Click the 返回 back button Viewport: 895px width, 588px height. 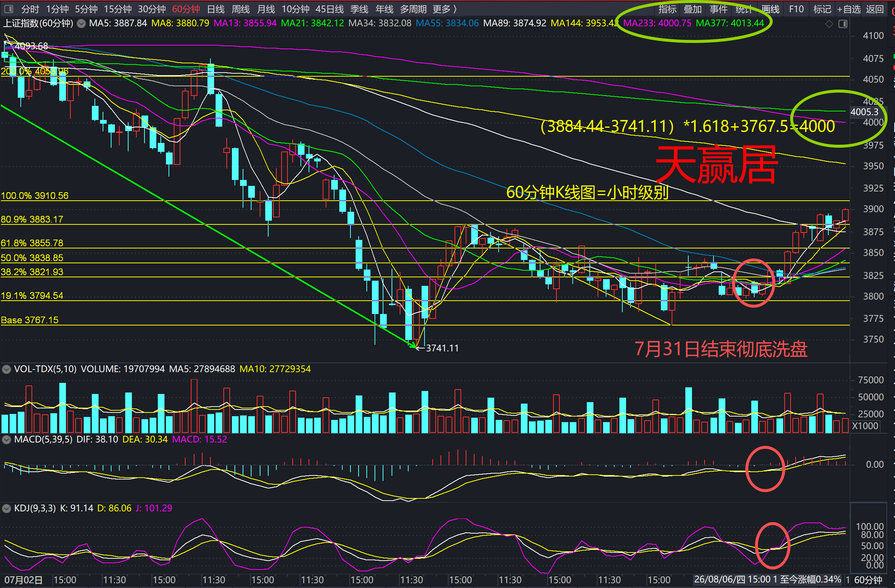click(875, 9)
